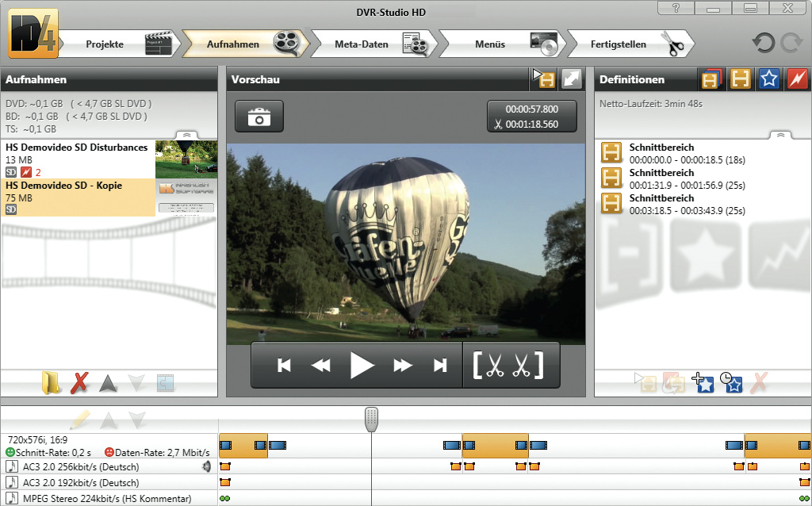Collapse the Definitionen info panel chevron
Screen dimensions: 812x506
coord(779,136)
